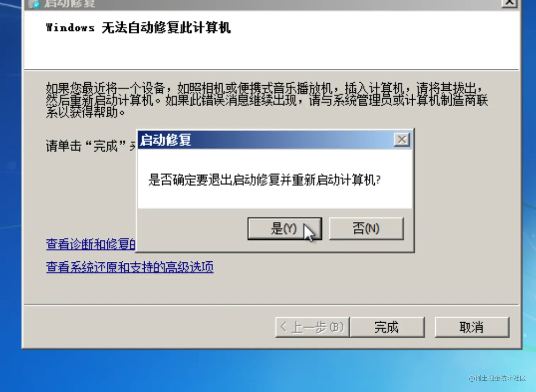Click the question 是否确定要退出启动修复并重新启动计算机
Screen dimensions: 536x392
point(264,180)
